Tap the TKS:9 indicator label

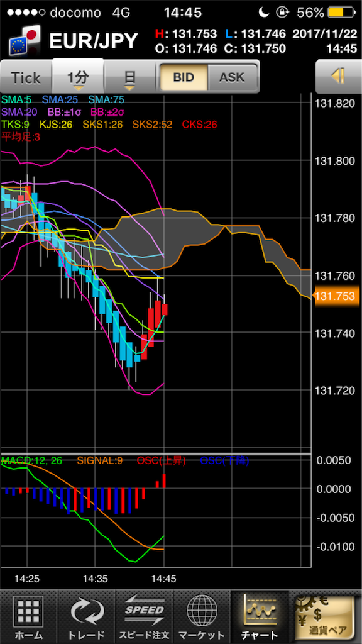pos(16,125)
